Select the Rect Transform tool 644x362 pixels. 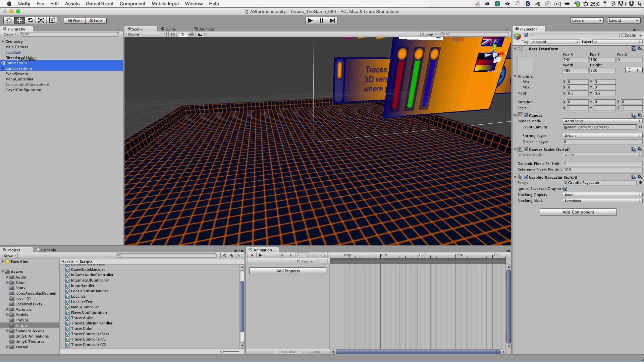tap(52, 20)
